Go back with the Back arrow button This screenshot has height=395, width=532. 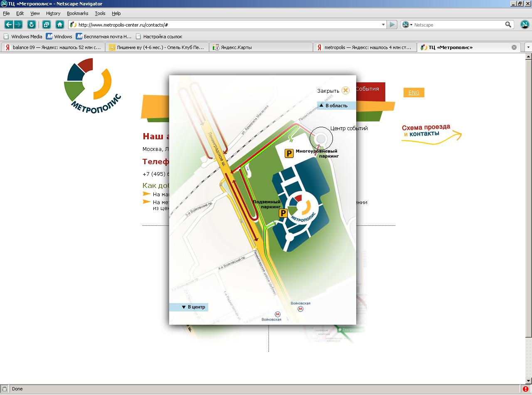point(9,25)
